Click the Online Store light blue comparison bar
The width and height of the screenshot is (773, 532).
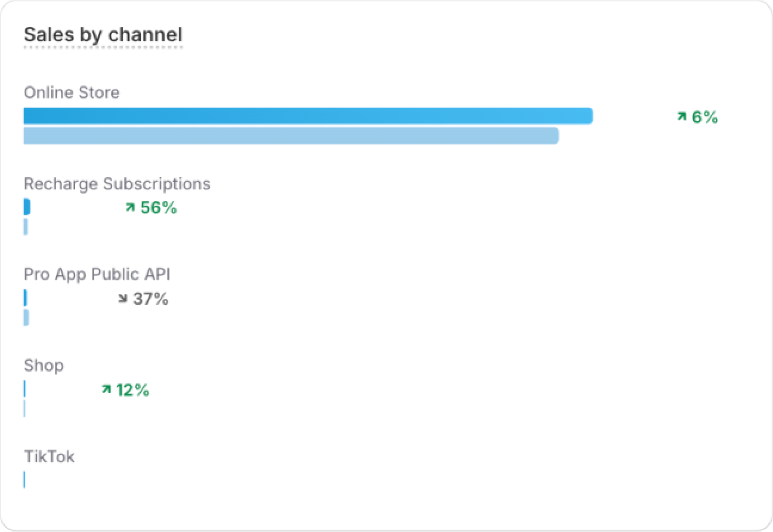point(291,136)
